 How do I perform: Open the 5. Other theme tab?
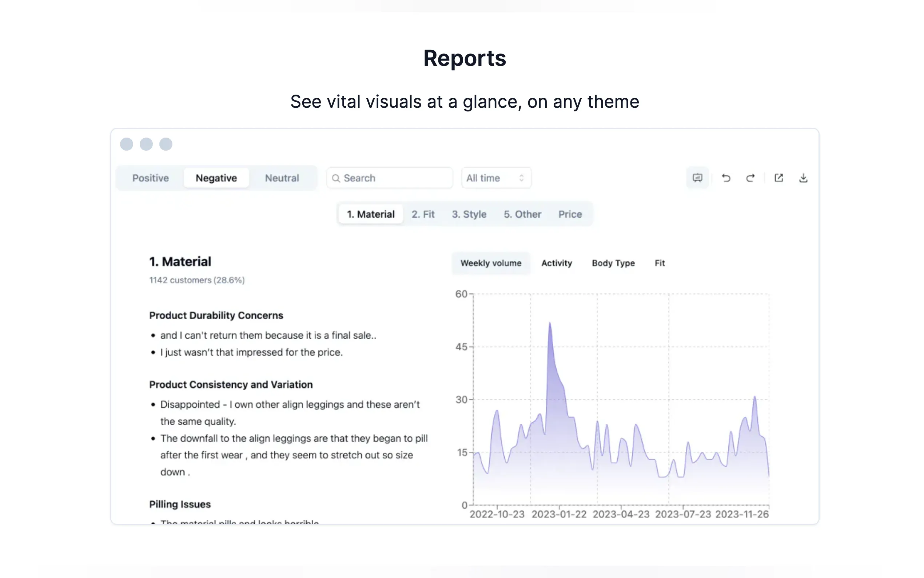(522, 214)
